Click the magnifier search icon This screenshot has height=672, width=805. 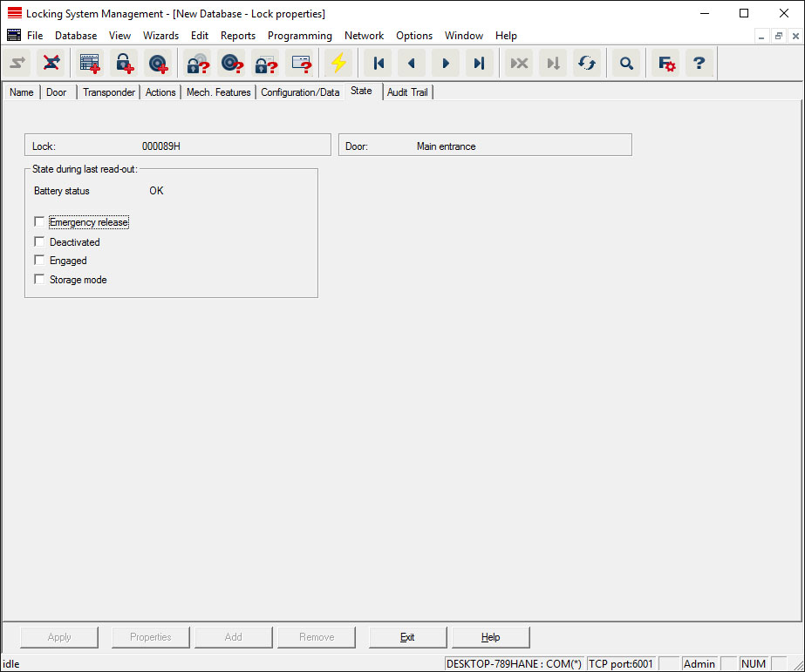[626, 64]
